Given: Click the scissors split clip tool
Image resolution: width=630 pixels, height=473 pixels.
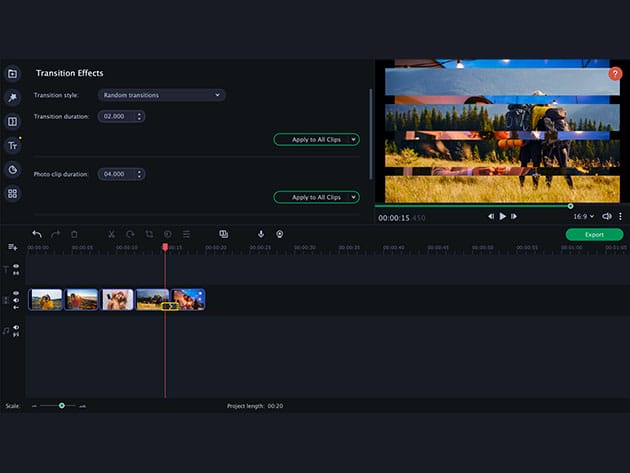Looking at the screenshot, I should (111, 234).
